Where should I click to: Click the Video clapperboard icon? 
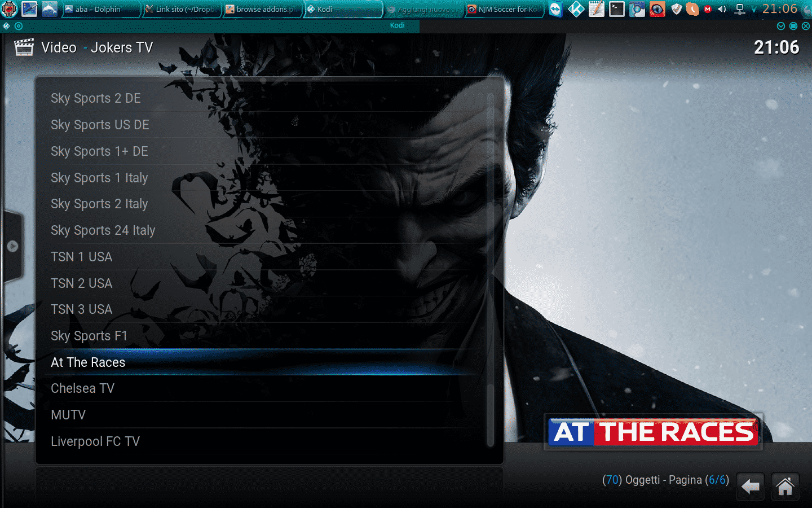[x=24, y=47]
